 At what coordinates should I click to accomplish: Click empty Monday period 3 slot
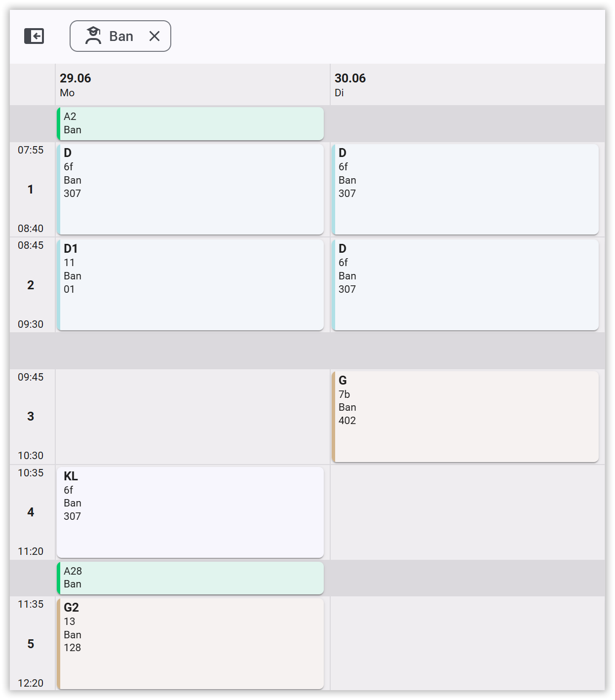(x=192, y=417)
